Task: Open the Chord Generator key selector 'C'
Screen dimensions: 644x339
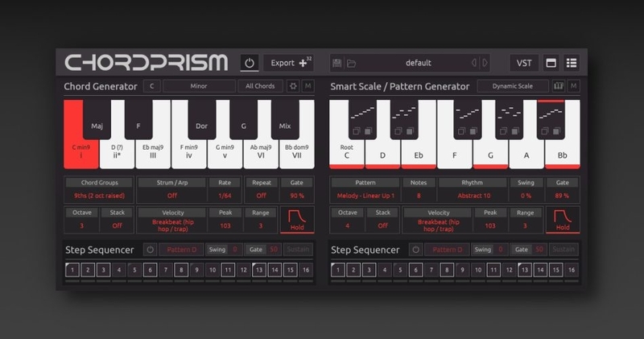Action: [x=152, y=86]
